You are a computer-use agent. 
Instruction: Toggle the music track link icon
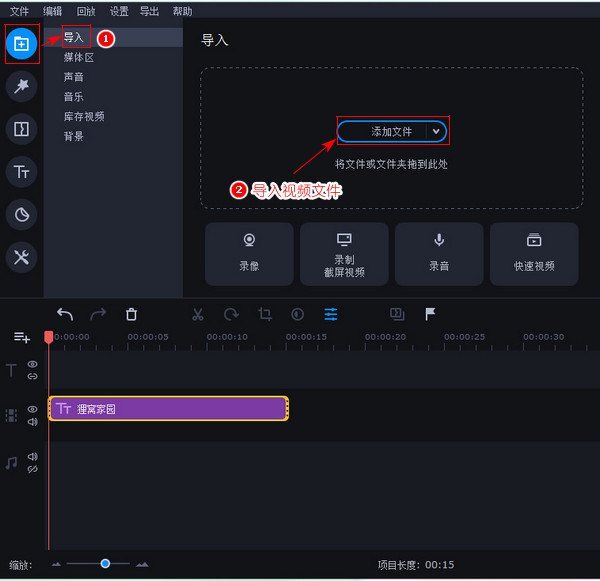[x=33, y=469]
